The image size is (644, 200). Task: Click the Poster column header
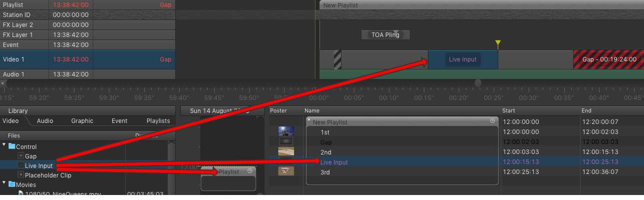pos(279,110)
